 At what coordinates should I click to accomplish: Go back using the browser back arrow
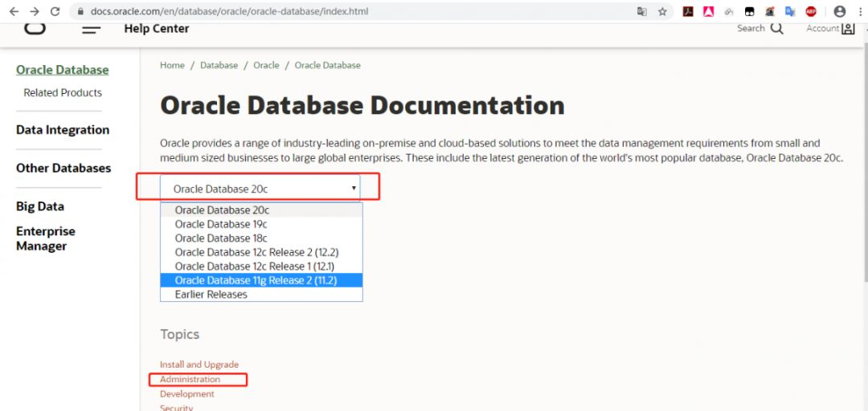click(14, 11)
